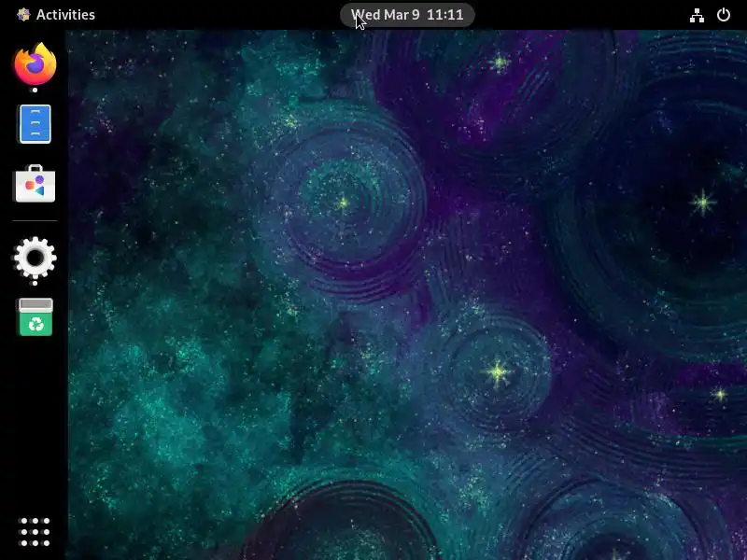Open the Trash bin in the dock
Viewport: 747px width, 560px height.
coord(35,317)
